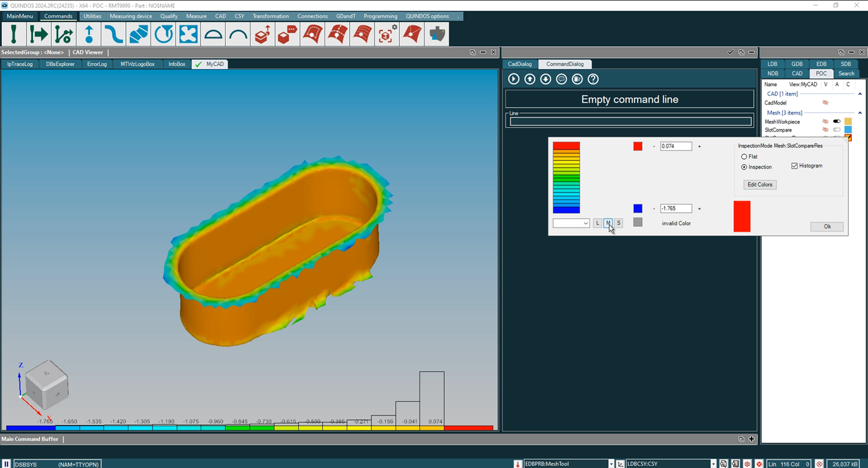This screenshot has width=868, height=468.
Task: Click the play button in CommandDialog
Action: tap(514, 79)
